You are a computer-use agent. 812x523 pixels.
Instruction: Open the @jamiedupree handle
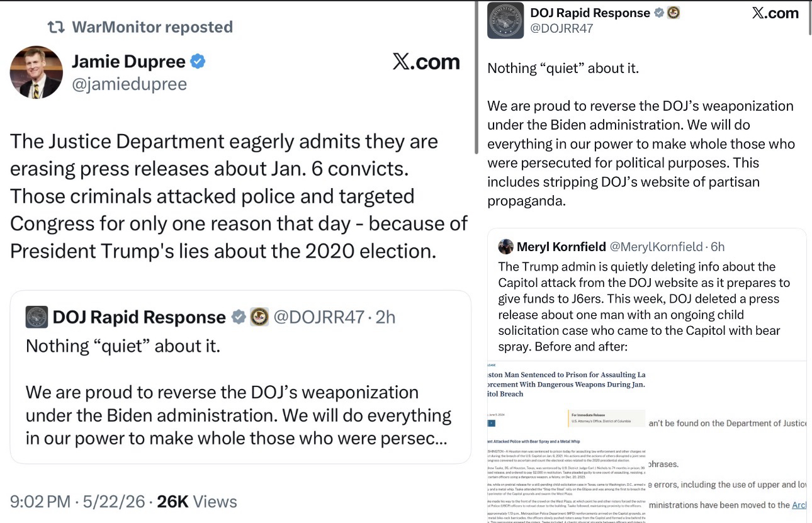129,84
